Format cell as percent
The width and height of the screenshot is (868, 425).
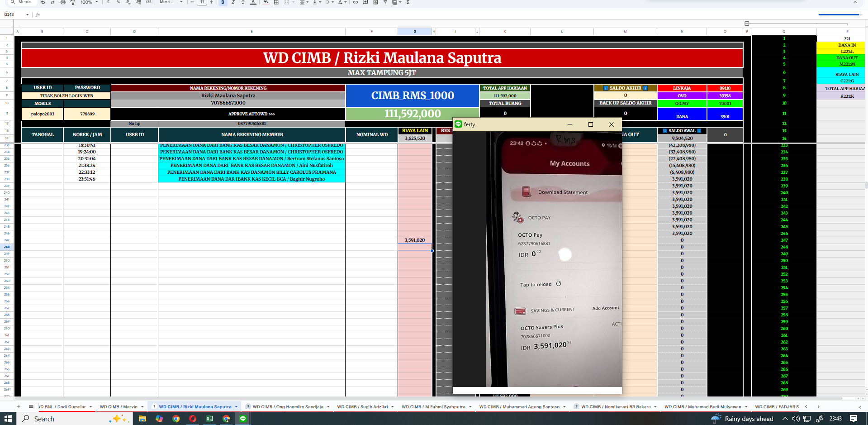point(118,2)
